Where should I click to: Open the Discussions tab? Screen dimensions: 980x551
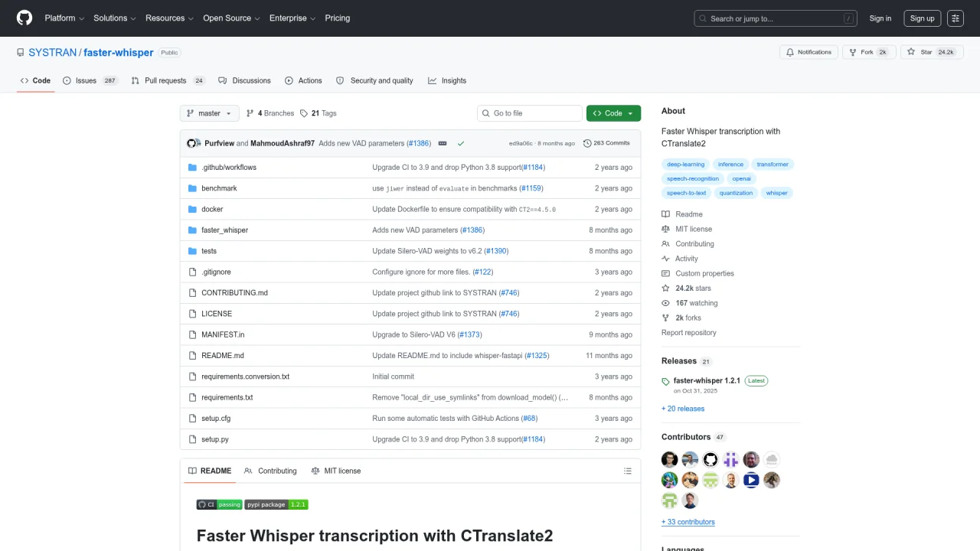point(244,80)
